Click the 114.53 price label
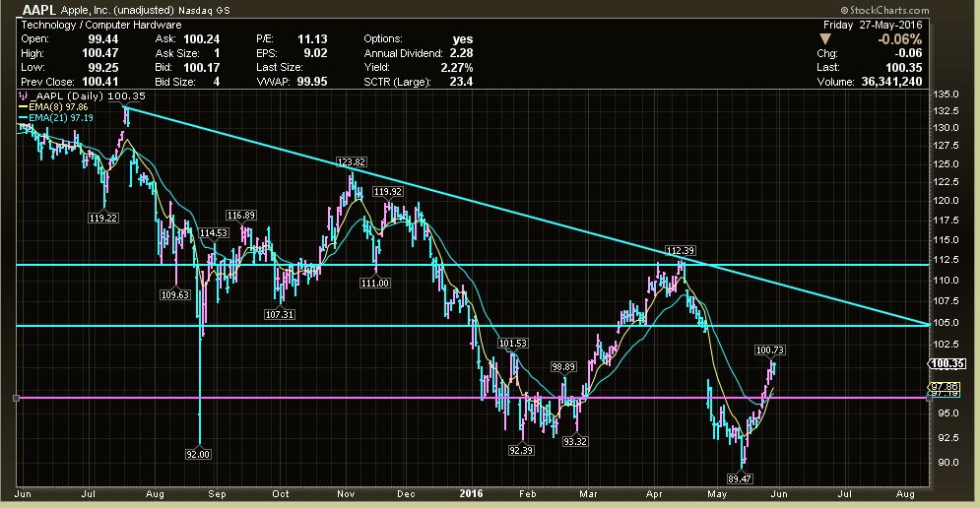The height and width of the screenshot is (508, 980). tap(214, 232)
